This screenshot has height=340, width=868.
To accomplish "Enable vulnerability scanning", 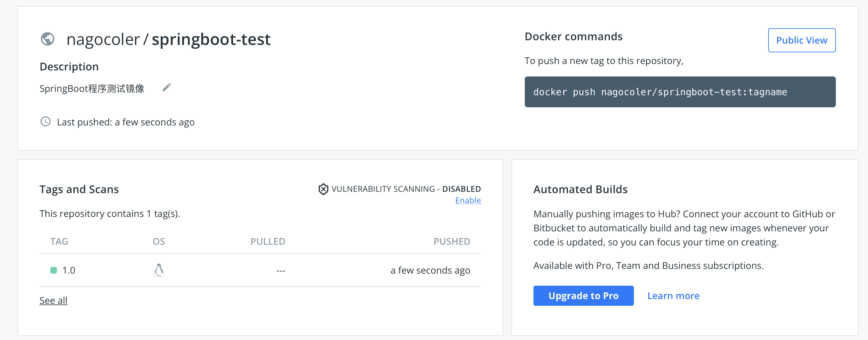I will (x=468, y=201).
